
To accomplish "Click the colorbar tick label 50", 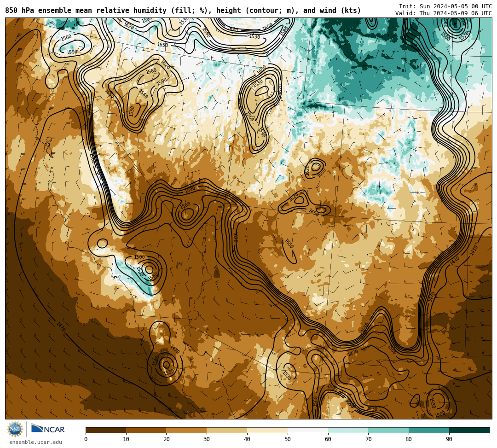I will click(288, 439).
